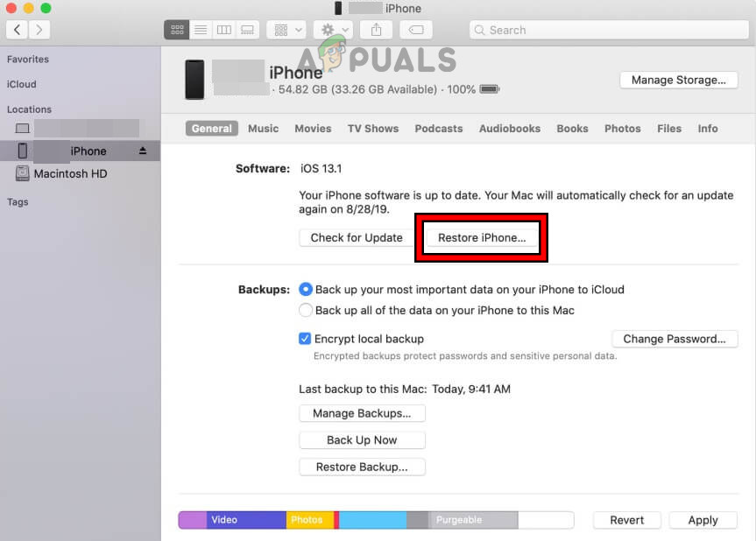Select iCloud backup for important data
Image resolution: width=756 pixels, height=541 pixels.
(305, 289)
